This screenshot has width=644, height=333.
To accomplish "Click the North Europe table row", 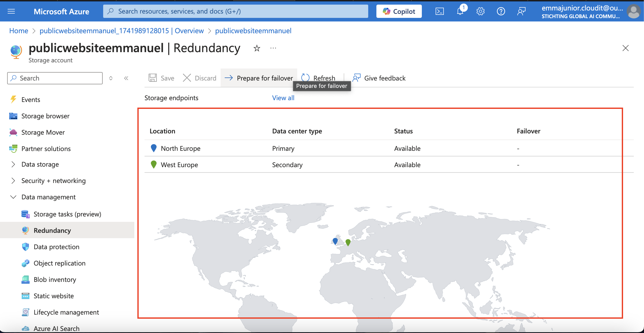I will (389, 148).
